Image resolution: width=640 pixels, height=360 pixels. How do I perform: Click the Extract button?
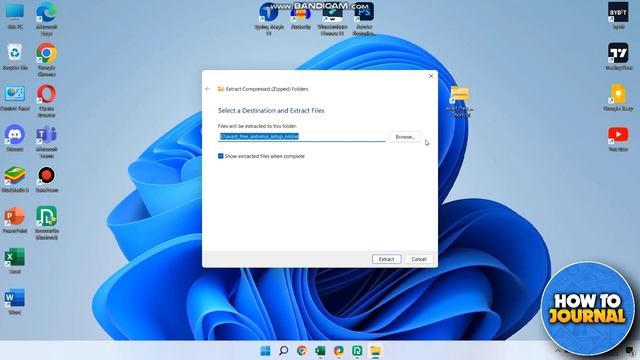pos(386,259)
